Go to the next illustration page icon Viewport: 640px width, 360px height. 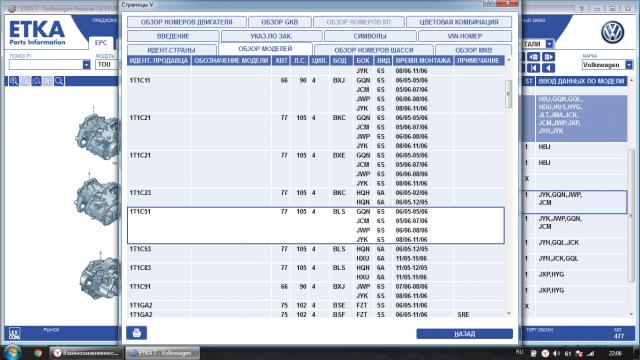point(549,57)
